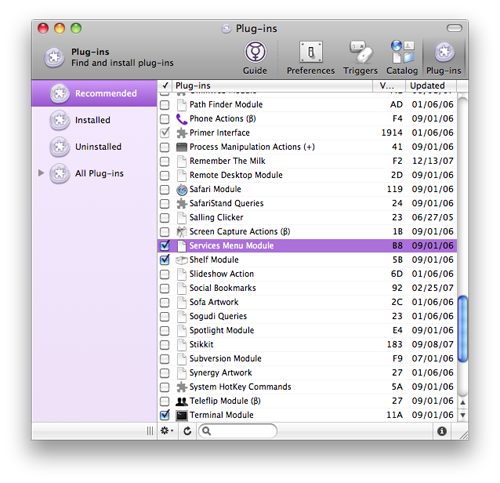Viewport: 500px width, 483px height.
Task: Click the Installed sidebar icon
Action: click(60, 120)
